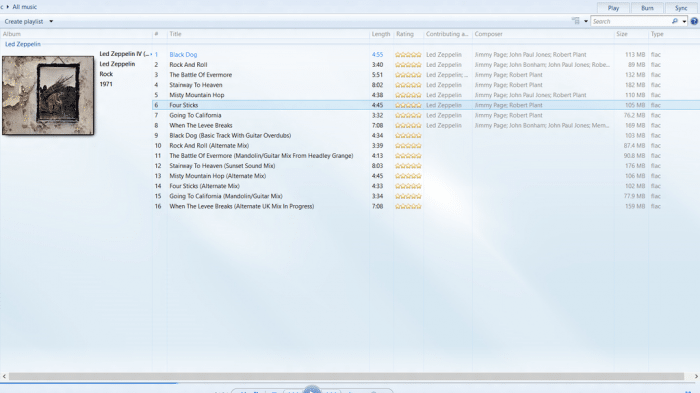Expand the search options dropdown arrow
This screenshot has height=393, width=700.
pos(684,21)
